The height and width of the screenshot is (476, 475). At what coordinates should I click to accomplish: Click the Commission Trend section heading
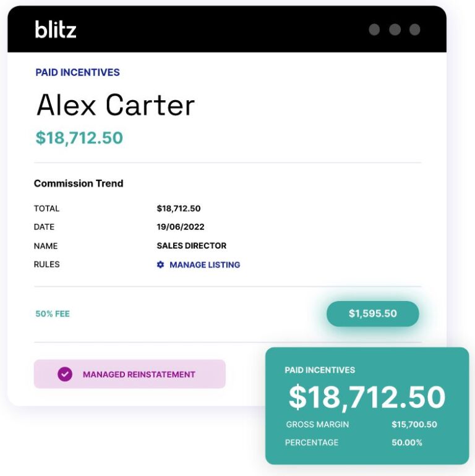[79, 184]
